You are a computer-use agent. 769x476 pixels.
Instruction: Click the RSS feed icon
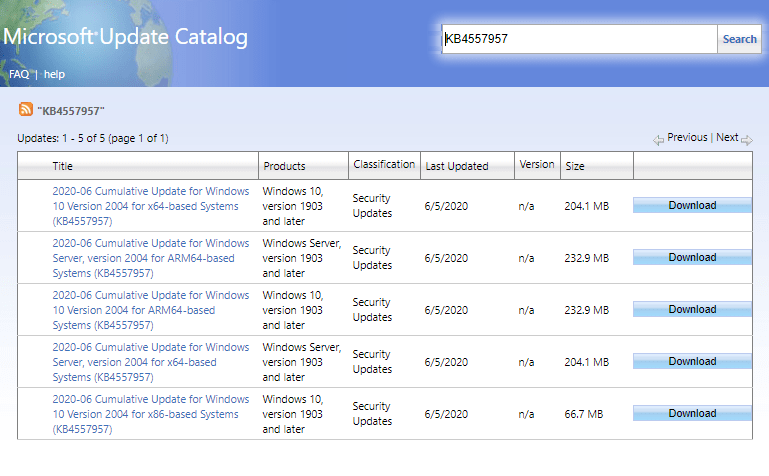(x=26, y=109)
